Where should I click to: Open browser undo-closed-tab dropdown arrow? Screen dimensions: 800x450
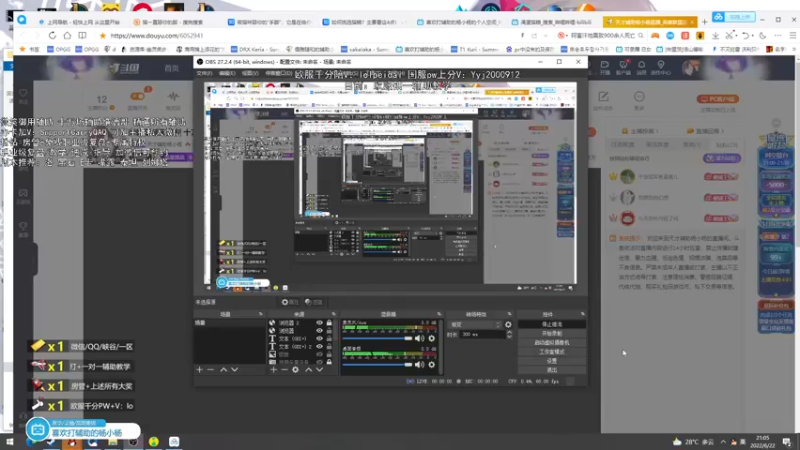tap(753, 36)
